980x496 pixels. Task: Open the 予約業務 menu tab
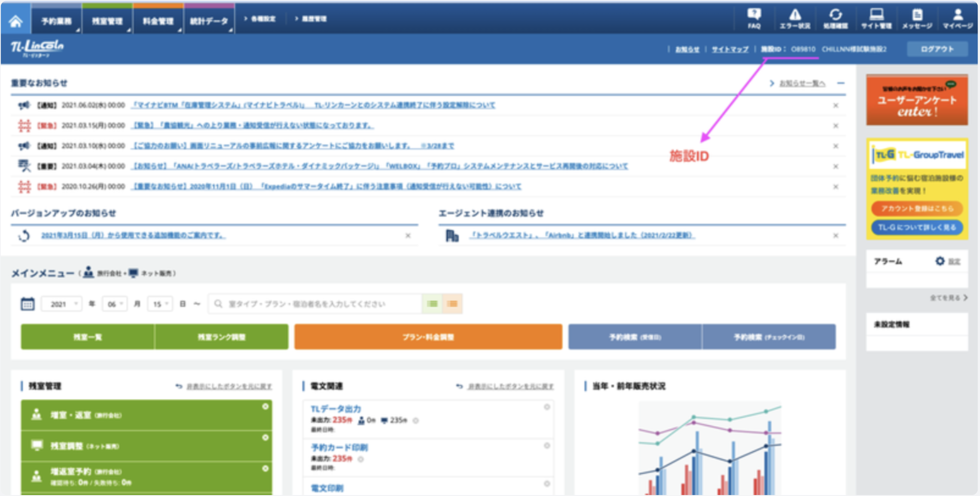pyautogui.click(x=56, y=21)
